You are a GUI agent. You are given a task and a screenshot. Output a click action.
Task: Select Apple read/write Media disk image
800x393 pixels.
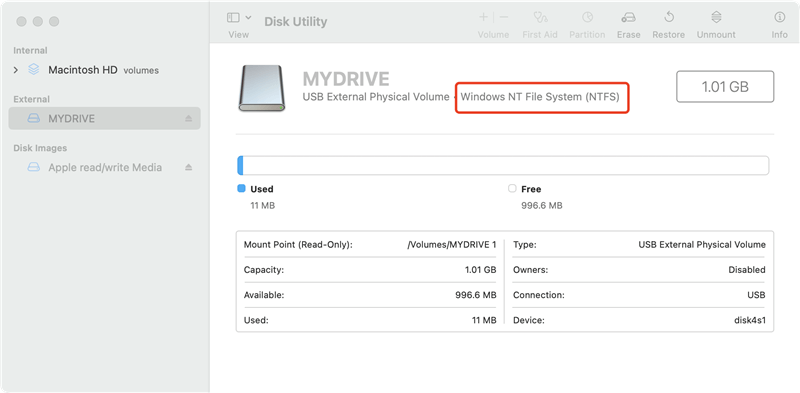pyautogui.click(x=105, y=167)
